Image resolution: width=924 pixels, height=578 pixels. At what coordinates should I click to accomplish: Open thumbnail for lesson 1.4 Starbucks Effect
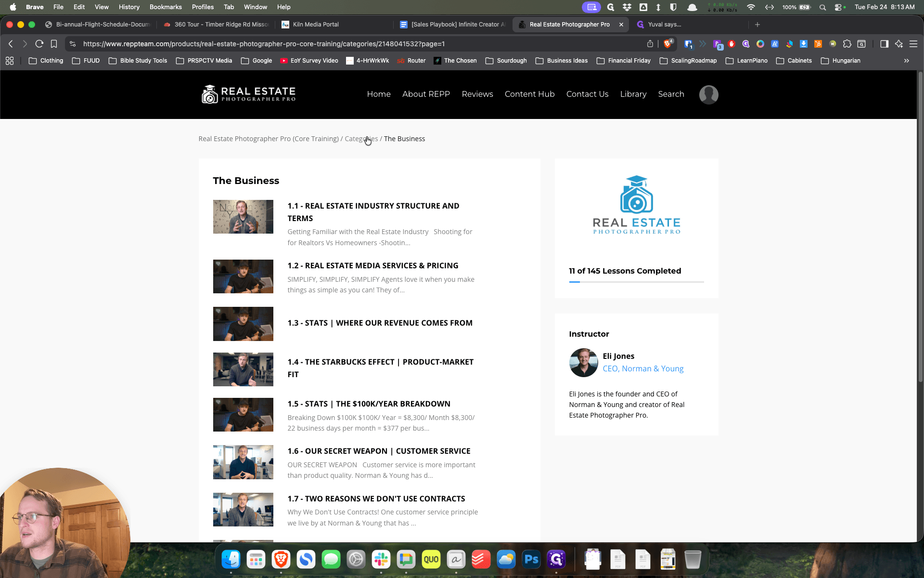243,369
